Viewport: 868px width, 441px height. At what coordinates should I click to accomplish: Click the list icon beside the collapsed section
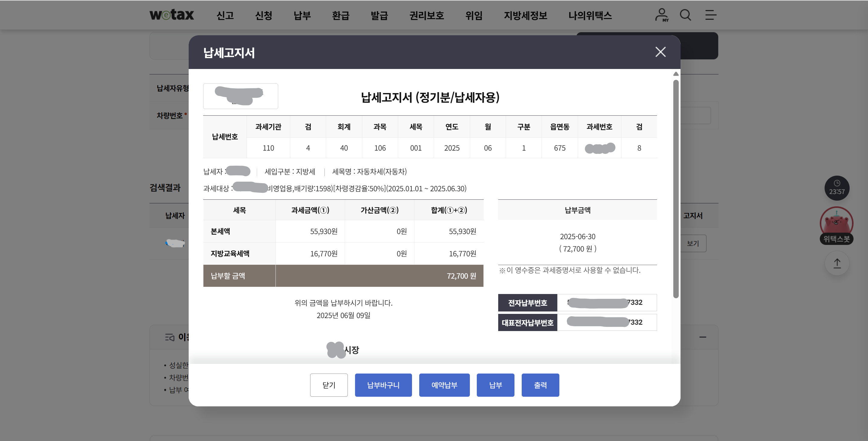[170, 337]
